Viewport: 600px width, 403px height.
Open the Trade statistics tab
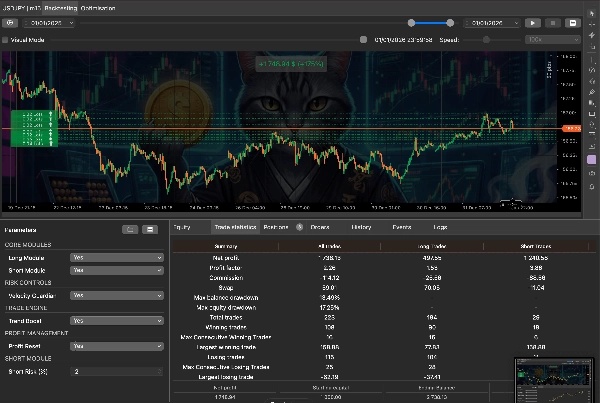[235, 227]
